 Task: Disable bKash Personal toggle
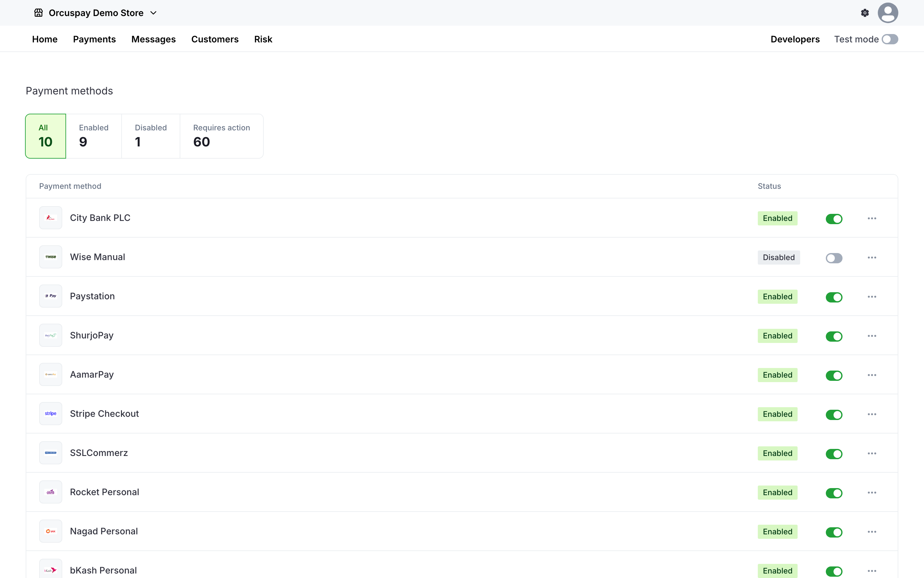(x=834, y=572)
